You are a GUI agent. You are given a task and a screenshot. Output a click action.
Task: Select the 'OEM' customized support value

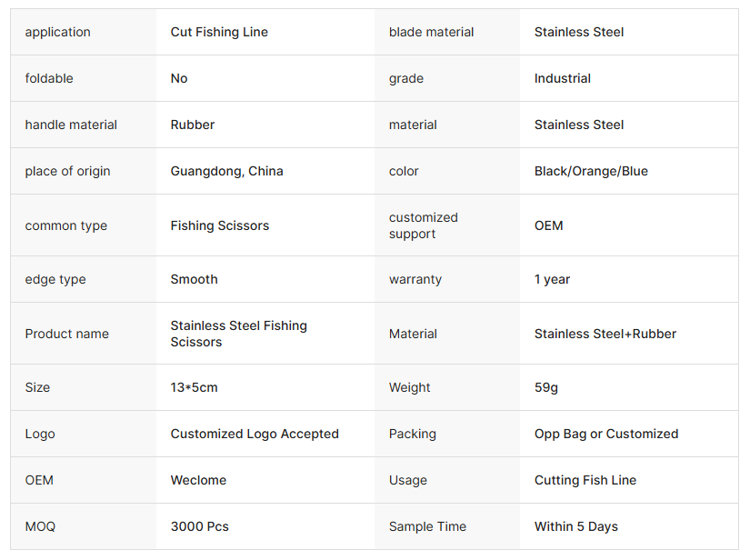point(548,225)
